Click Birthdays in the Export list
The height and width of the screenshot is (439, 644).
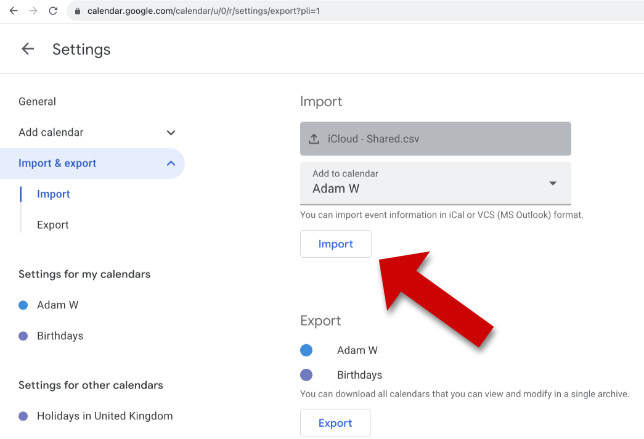point(359,375)
